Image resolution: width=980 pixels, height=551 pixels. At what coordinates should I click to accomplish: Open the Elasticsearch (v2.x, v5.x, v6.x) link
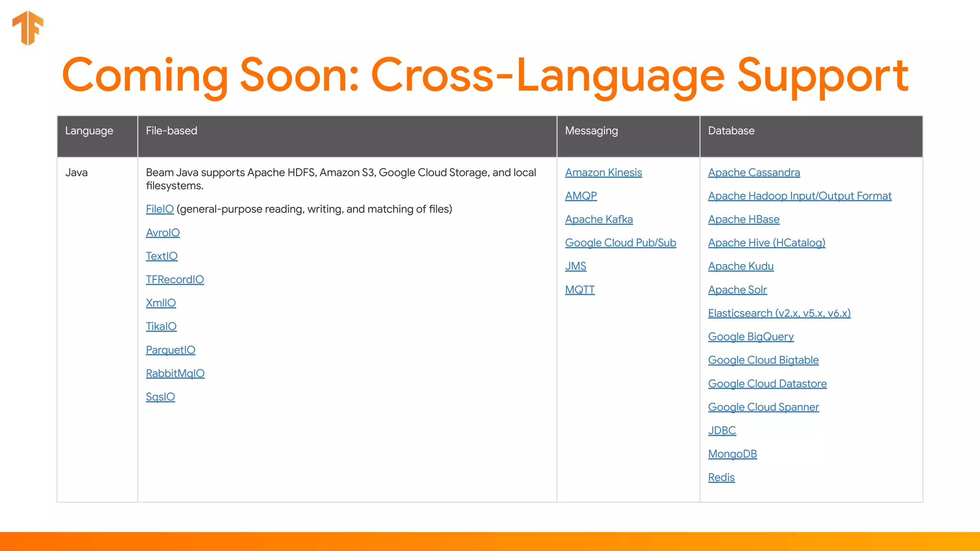(780, 313)
